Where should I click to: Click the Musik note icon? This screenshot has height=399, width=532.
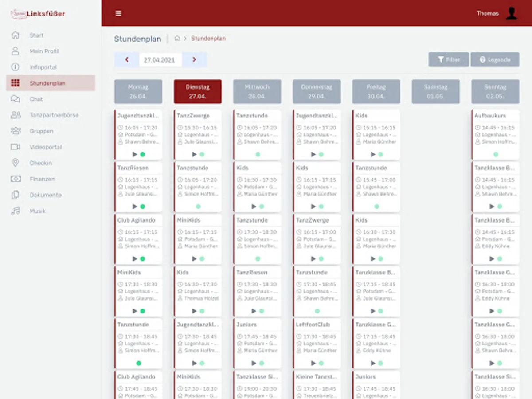click(x=16, y=211)
